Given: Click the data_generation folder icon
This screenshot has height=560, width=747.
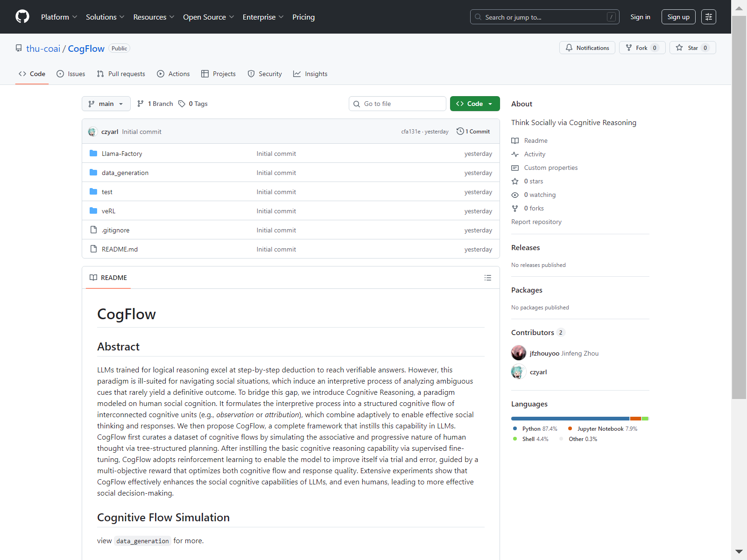Looking at the screenshot, I should tap(93, 172).
